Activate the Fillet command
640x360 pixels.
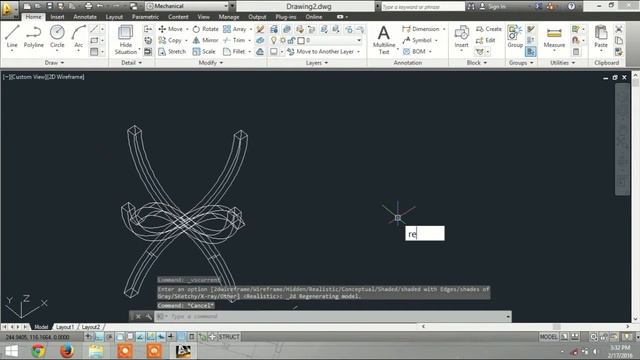tap(234, 51)
